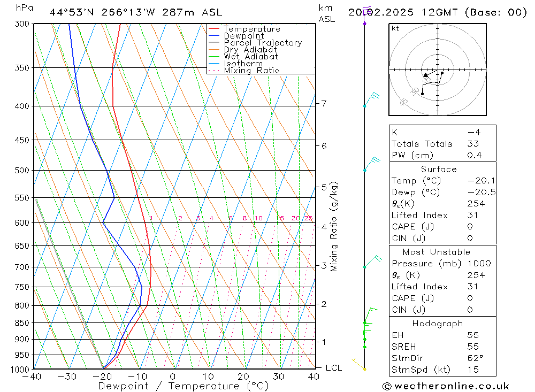Click the "PW (cm)" row label

412,155
